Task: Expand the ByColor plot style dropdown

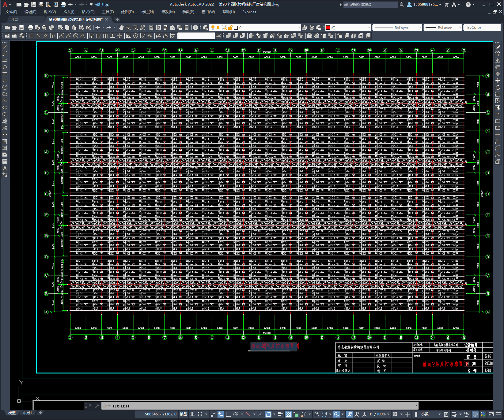Action: [483, 28]
